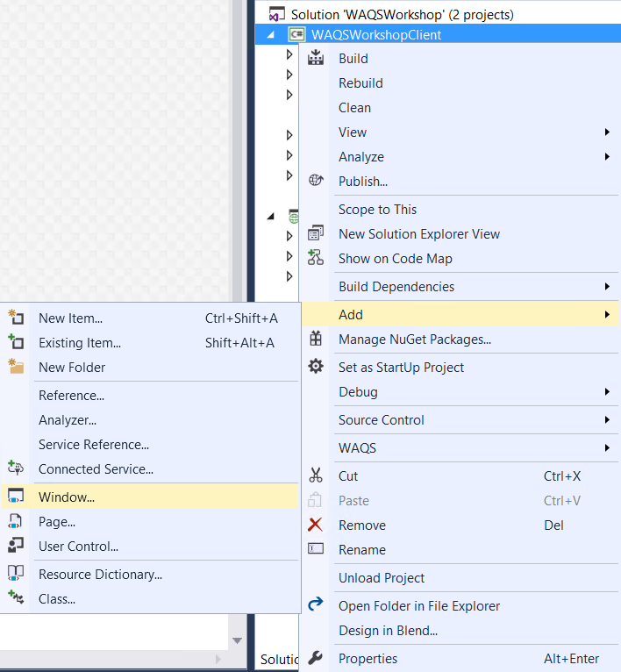Click the Build menu entry label

(x=353, y=58)
